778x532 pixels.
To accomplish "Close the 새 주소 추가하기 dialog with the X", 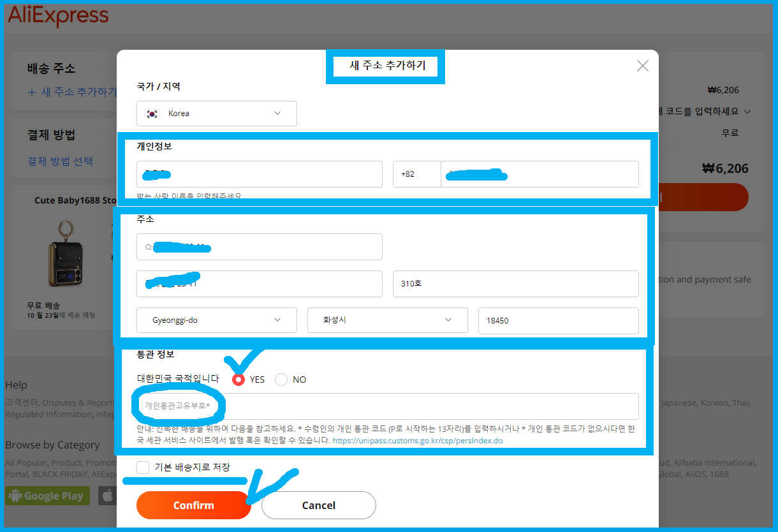I will [642, 66].
